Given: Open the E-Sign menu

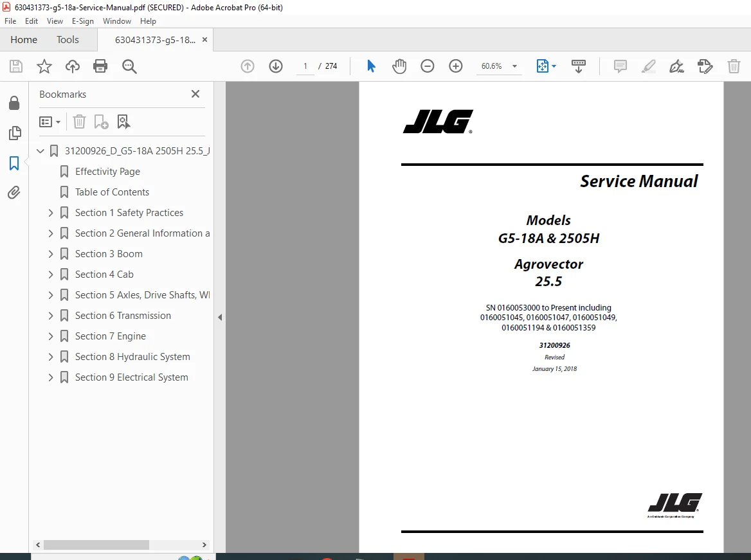Looking at the screenshot, I should click(82, 21).
